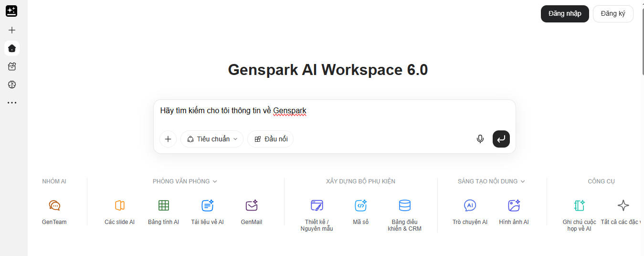The image size is (644, 256).
Task: Open the Ghi chú cuộc họp về AI icon
Action: (x=580, y=206)
